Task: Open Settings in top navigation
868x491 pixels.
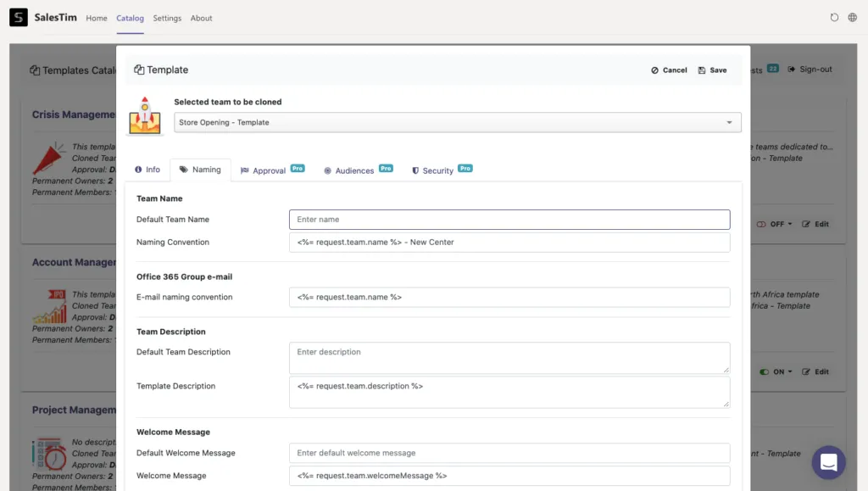Action: pos(167,18)
